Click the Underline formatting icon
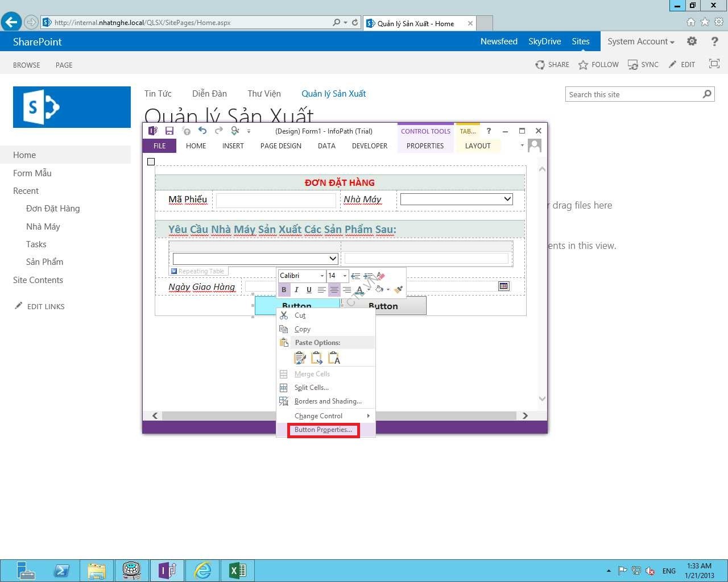This screenshot has width=728, height=582. coord(309,290)
